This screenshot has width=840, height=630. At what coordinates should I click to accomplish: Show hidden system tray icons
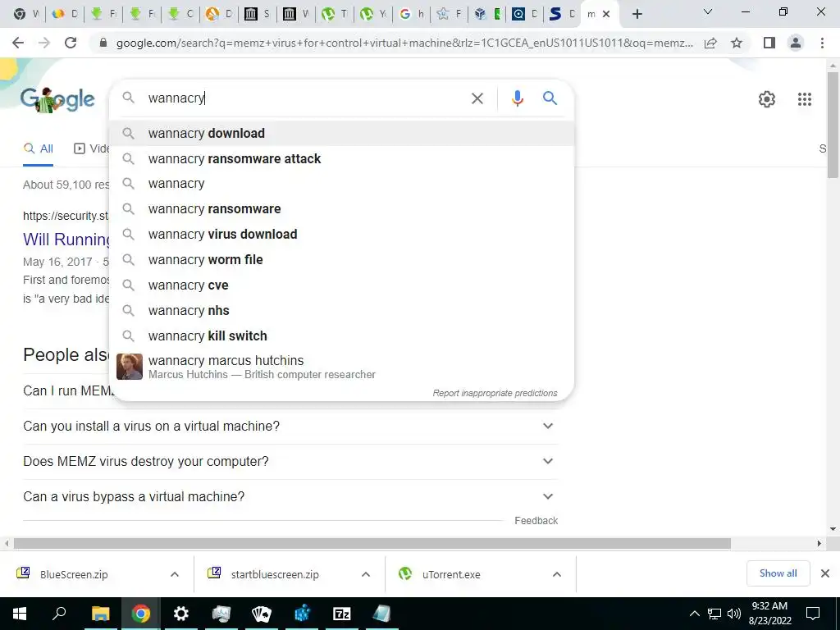click(x=694, y=614)
